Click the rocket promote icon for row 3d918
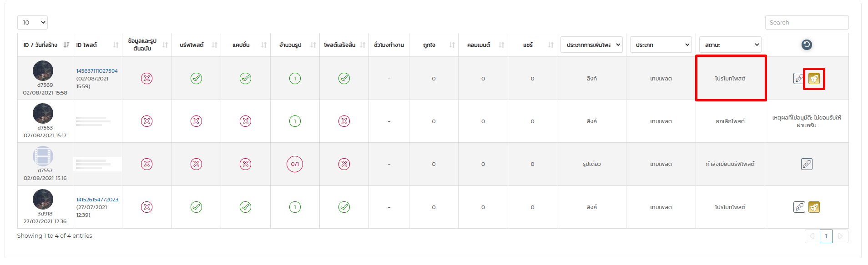868x265 pixels. tap(814, 207)
